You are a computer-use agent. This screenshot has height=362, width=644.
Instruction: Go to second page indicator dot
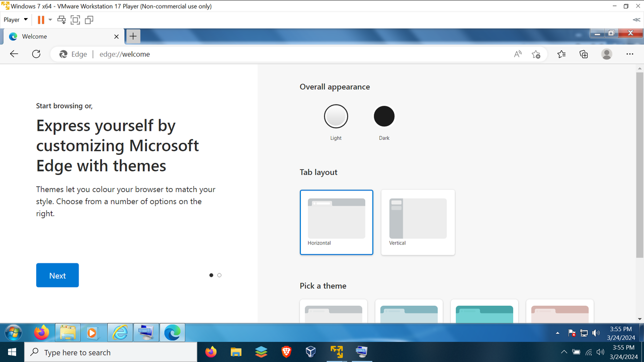tap(219, 275)
